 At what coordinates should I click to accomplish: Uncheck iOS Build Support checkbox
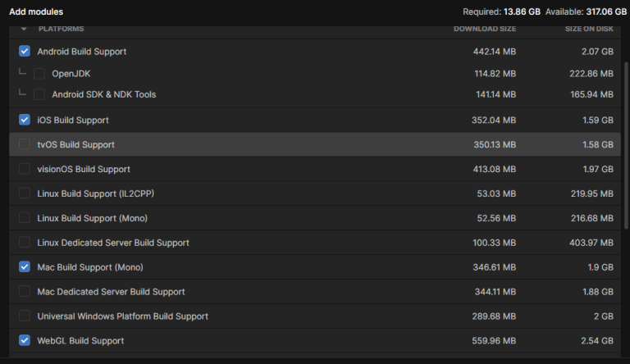click(x=24, y=120)
